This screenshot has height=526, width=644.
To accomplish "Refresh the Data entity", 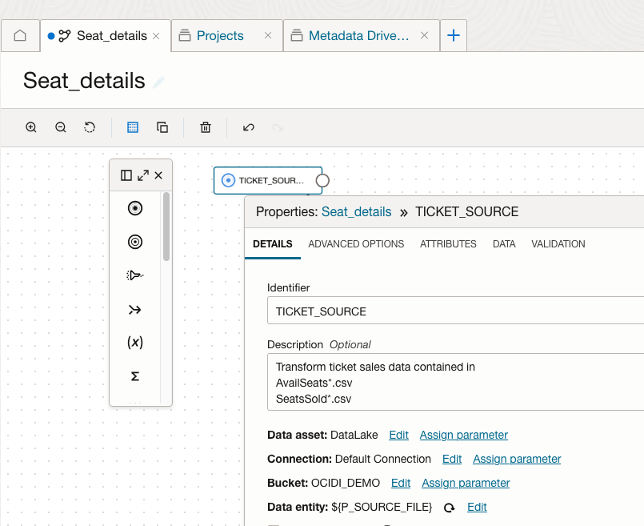I will [449, 508].
